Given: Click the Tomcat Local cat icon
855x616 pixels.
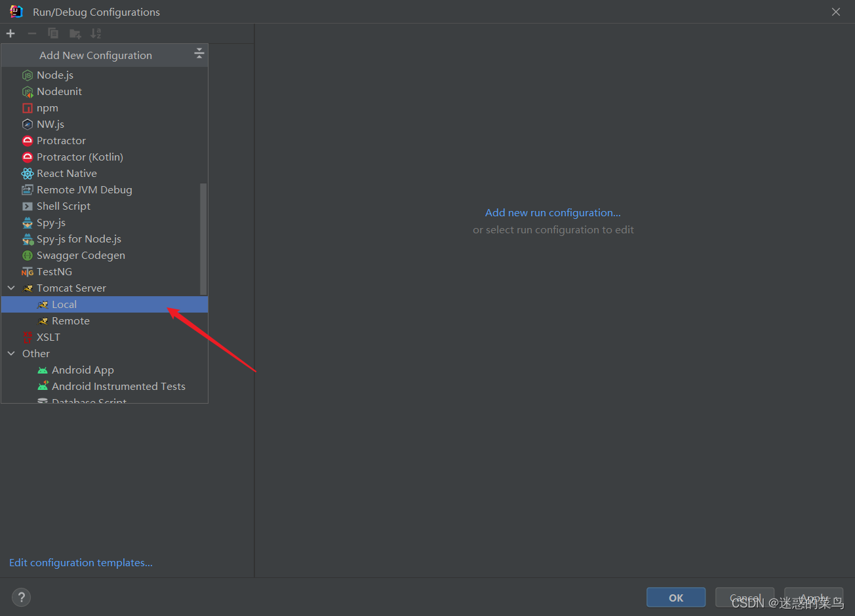Looking at the screenshot, I should [43, 305].
